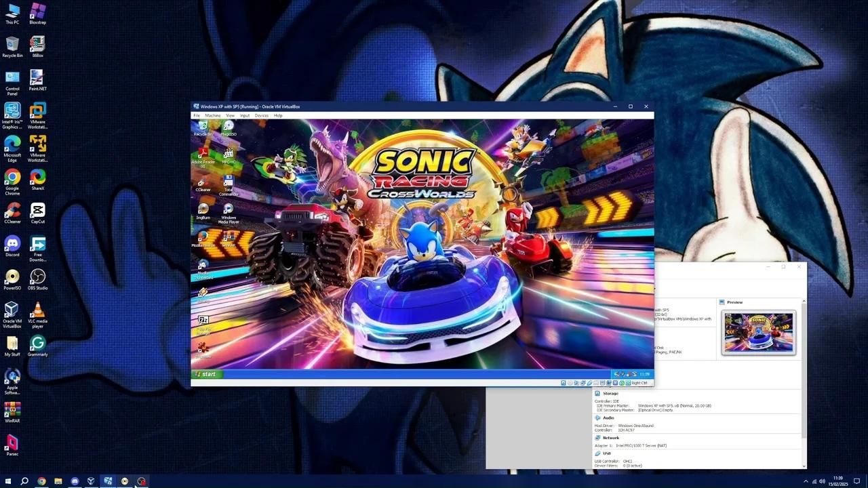The width and height of the screenshot is (868, 488).
Task: Open the This PC desktop icon
Action: pos(12,14)
